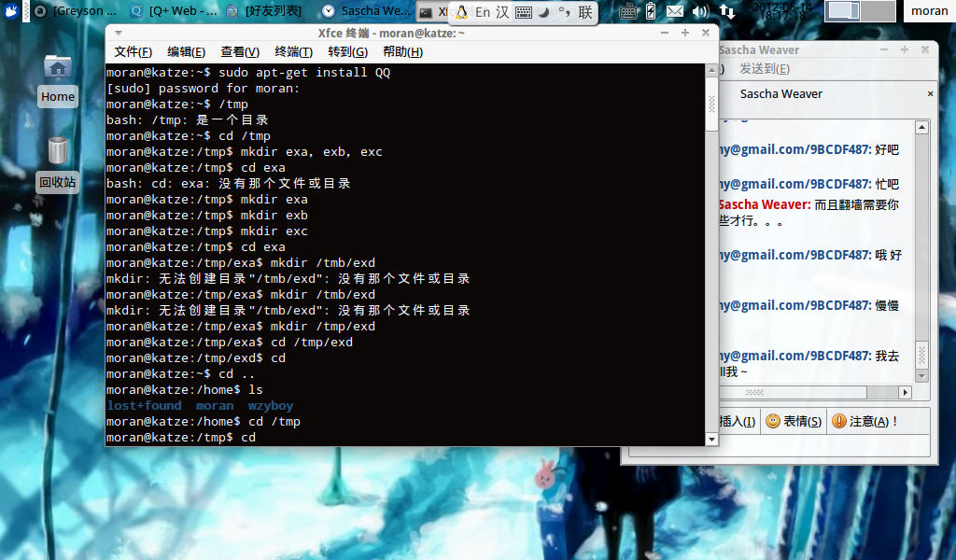
Task: Switch to Sascha Weaver taskbar window
Action: pos(366,11)
